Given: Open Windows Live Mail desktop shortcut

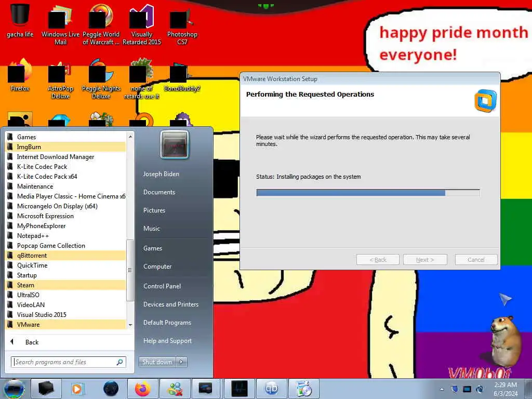Looking at the screenshot, I should tap(60, 24).
